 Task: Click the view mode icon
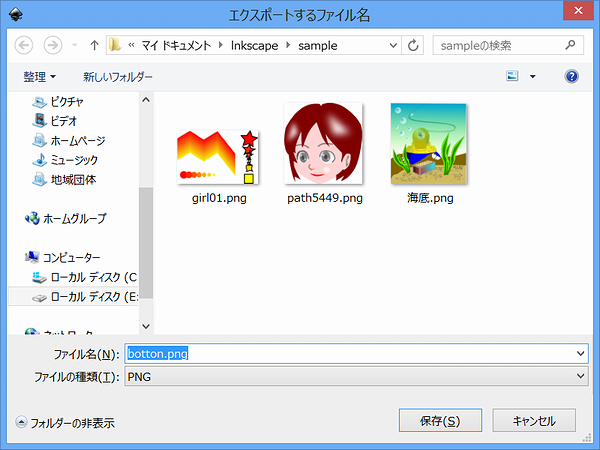coord(513,76)
